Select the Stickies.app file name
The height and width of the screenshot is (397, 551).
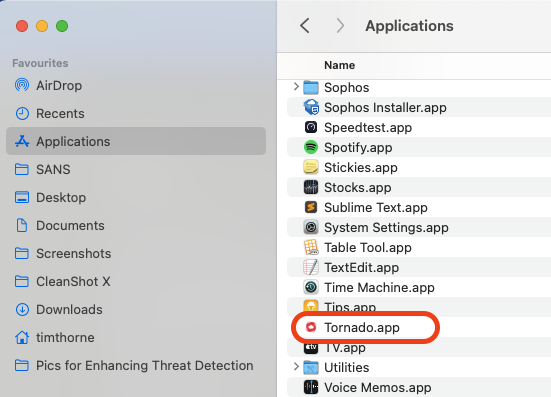point(361,168)
